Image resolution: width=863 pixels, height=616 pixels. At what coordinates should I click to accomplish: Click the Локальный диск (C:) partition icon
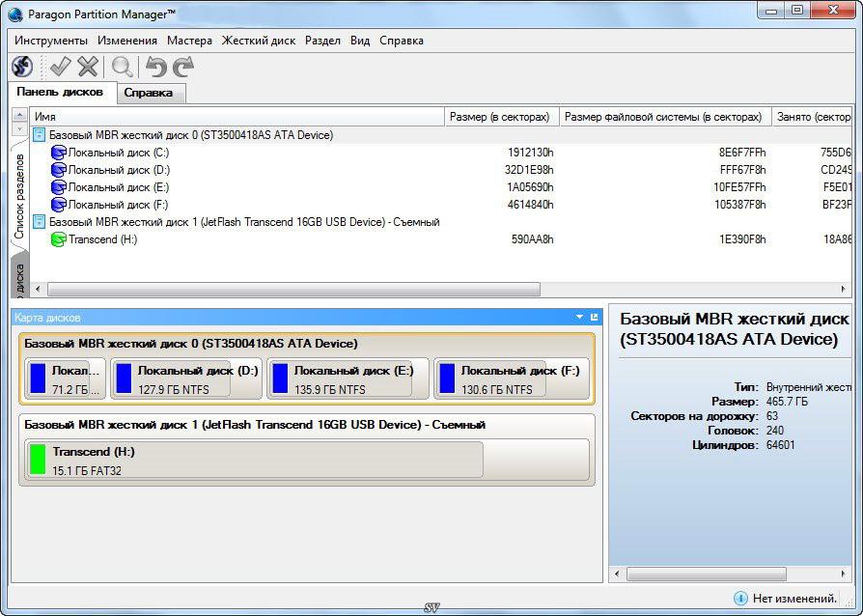(58, 153)
